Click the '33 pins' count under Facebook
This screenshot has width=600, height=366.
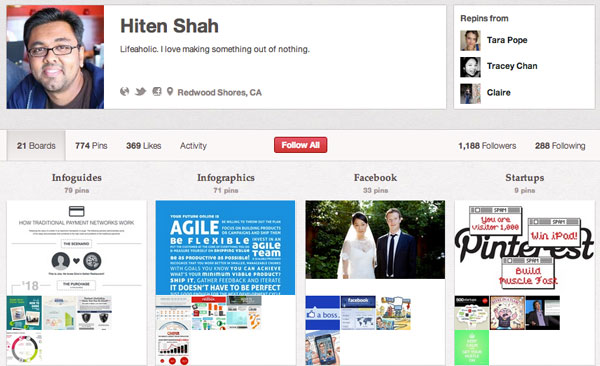pos(375,190)
